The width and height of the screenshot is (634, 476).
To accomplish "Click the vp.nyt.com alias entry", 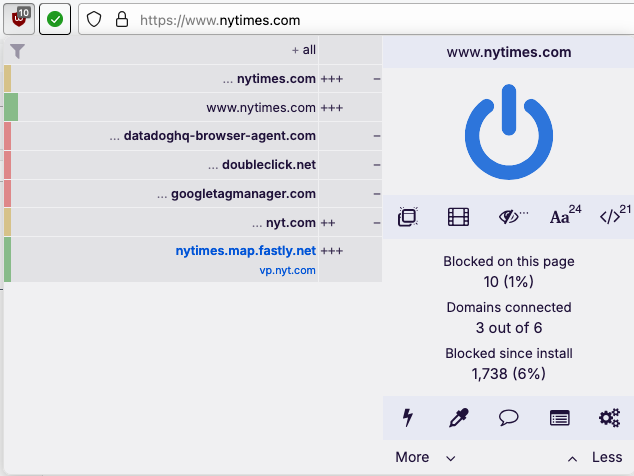I will (x=287, y=270).
